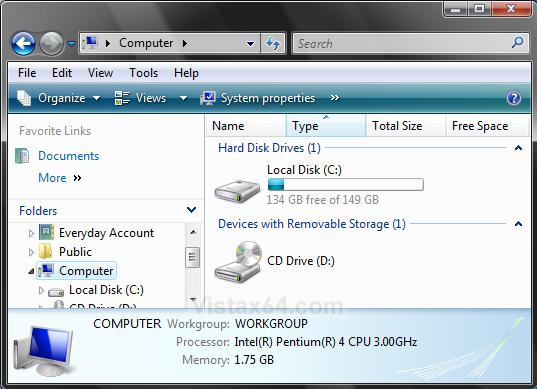Show more toolbar commands with double chevron

coord(335,98)
